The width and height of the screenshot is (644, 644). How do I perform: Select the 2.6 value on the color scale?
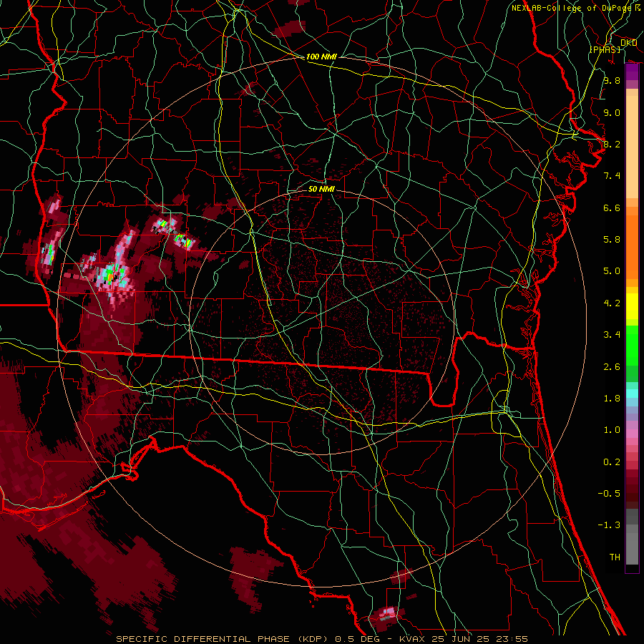(612, 367)
